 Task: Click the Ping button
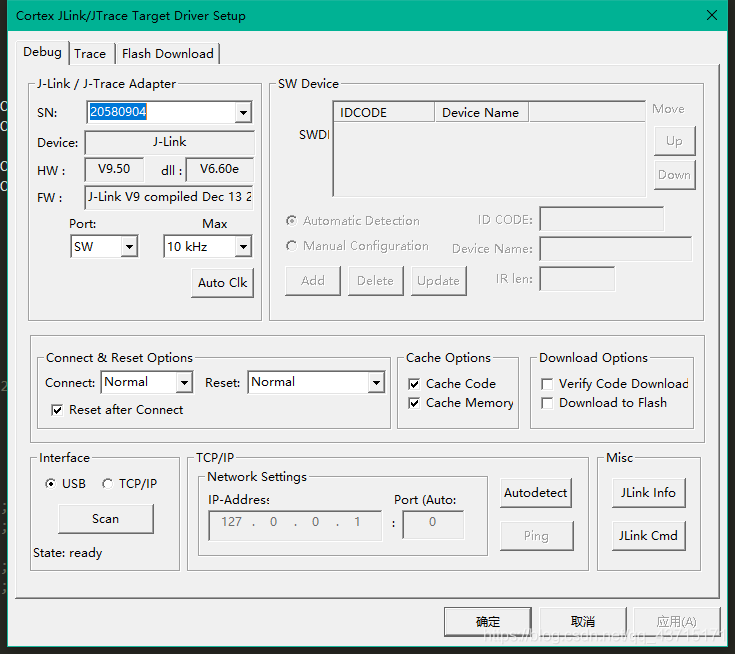[x=537, y=536]
